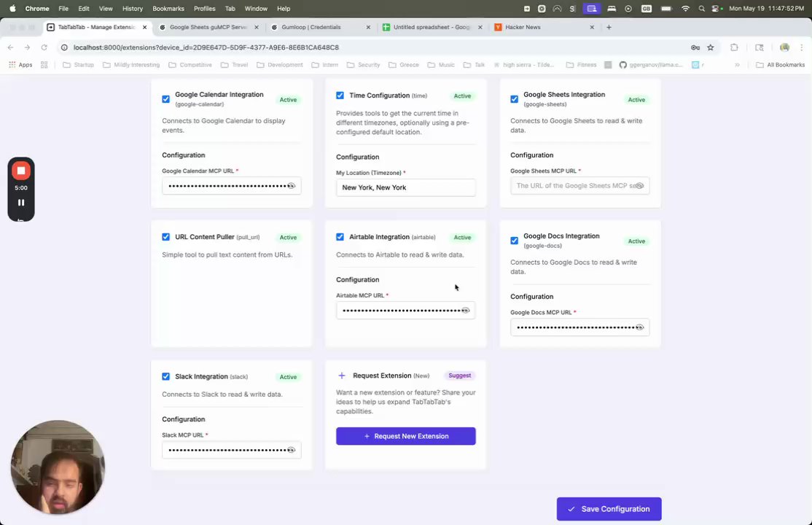Open the Chrome three-dot menu
Image resolution: width=812 pixels, height=525 pixels.
click(802, 47)
